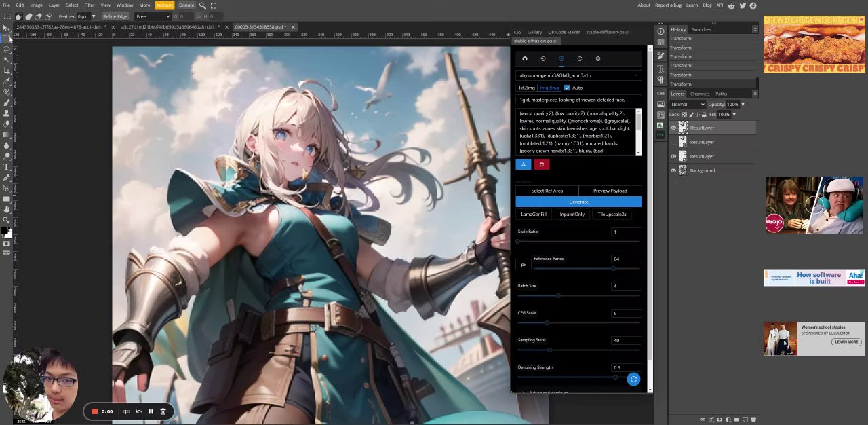Show the hidden second ResultLayer
868x425 pixels.
coord(673,142)
